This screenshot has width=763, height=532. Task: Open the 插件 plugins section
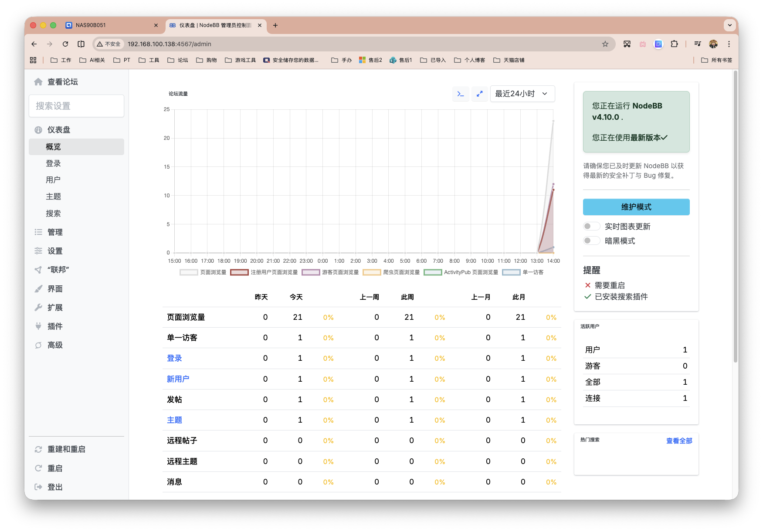(54, 326)
